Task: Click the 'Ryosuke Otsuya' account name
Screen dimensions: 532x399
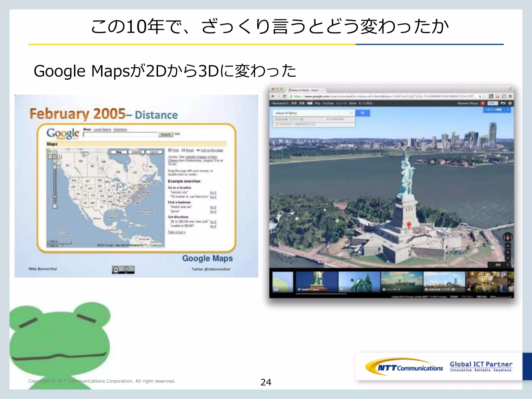Action: [468, 103]
